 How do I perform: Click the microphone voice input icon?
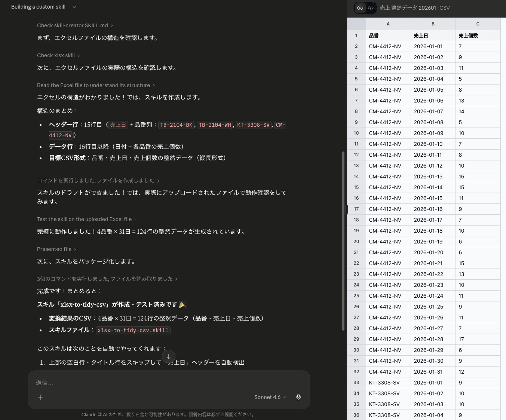pyautogui.click(x=298, y=397)
